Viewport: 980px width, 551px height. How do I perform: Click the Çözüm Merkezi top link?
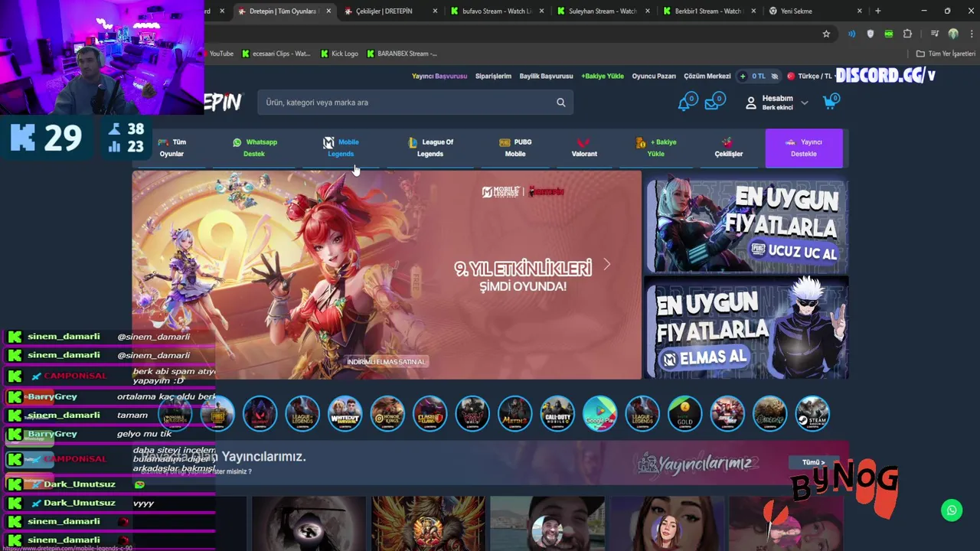click(707, 77)
